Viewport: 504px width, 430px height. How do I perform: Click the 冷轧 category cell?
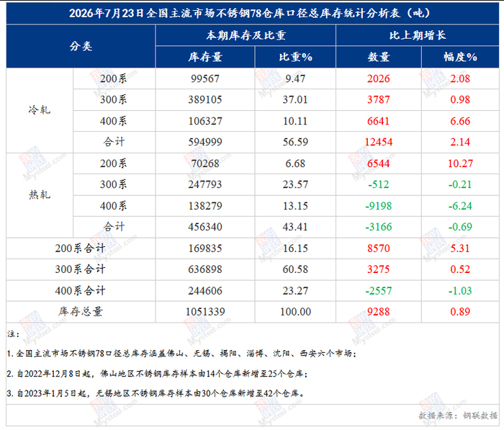[40, 110]
